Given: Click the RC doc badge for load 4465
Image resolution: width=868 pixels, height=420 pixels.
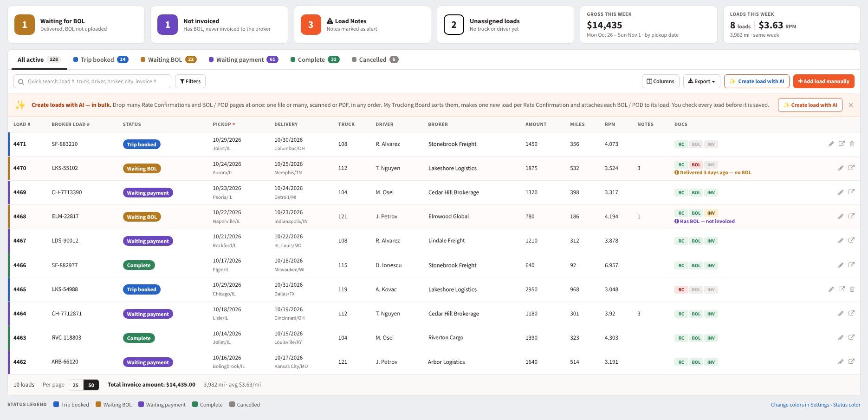Looking at the screenshot, I should [x=681, y=289].
